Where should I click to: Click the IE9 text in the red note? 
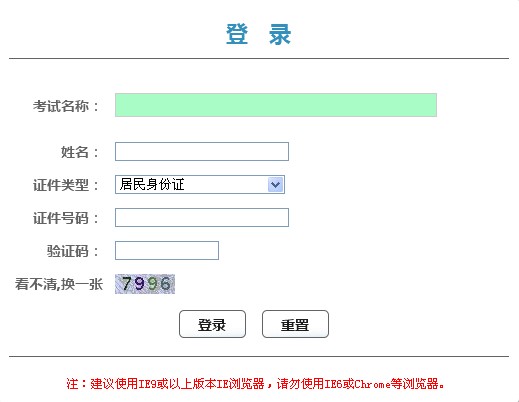pos(147,384)
